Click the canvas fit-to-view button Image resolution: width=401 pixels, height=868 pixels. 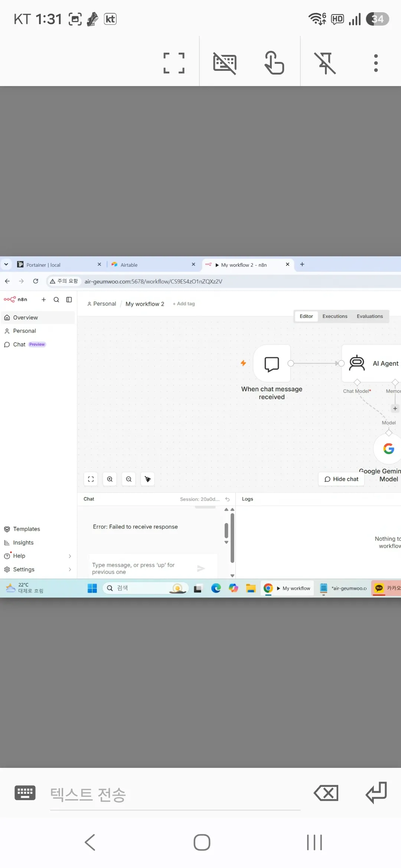[x=91, y=479]
